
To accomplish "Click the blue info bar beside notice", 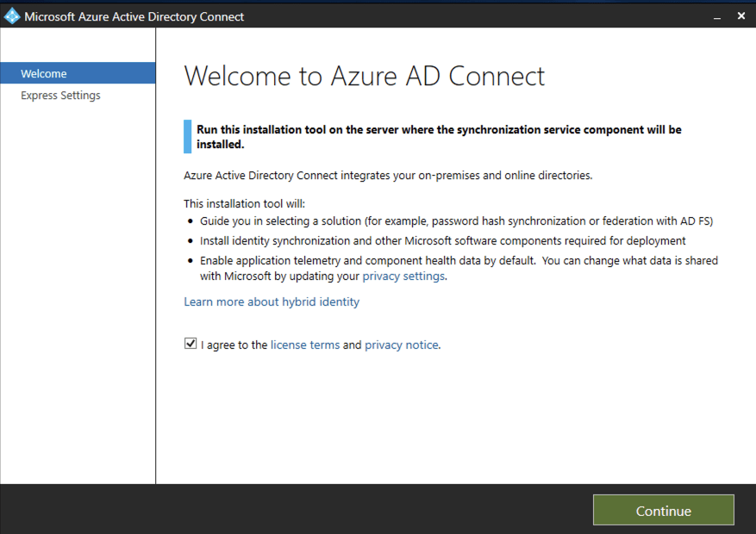I will click(x=187, y=136).
